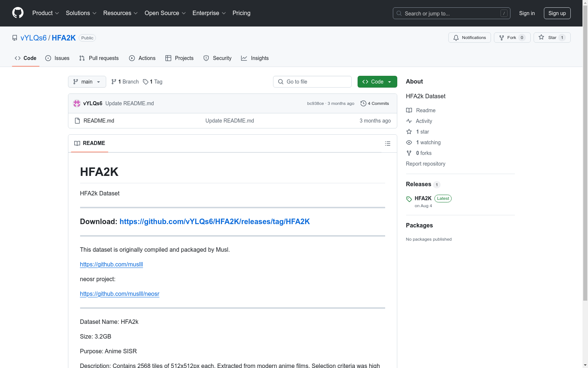Go to the Pricing page
Screen dimensions: 588x368
click(x=241, y=13)
